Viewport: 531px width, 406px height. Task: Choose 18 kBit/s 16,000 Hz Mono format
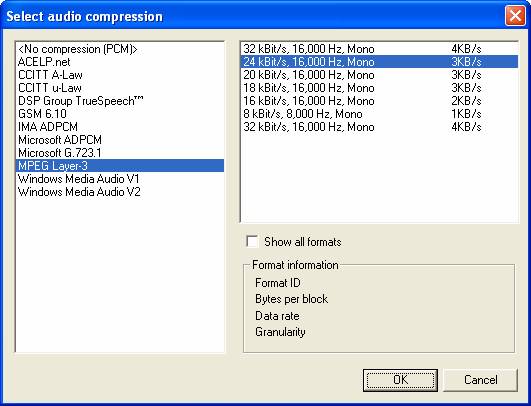coord(379,88)
